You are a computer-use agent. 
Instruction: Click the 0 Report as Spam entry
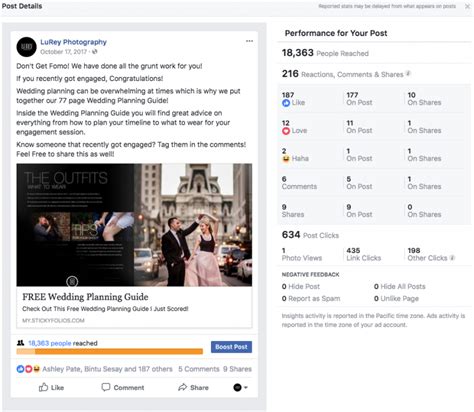coord(311,298)
